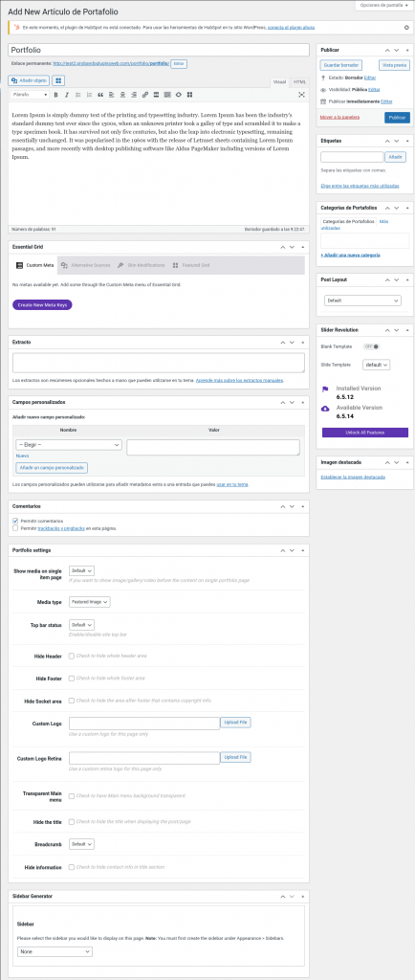The image size is (415, 980).
Task: Check the Hide Header option
Action: tap(72, 656)
